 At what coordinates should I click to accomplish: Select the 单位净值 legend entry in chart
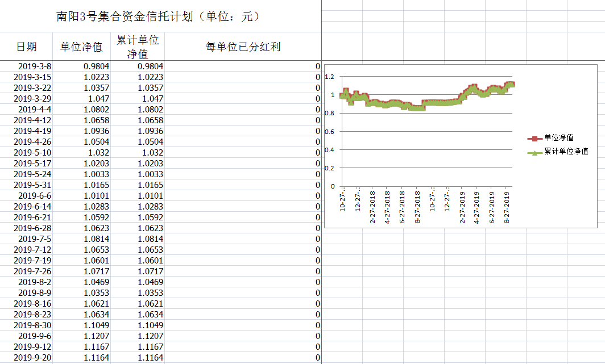550,138
